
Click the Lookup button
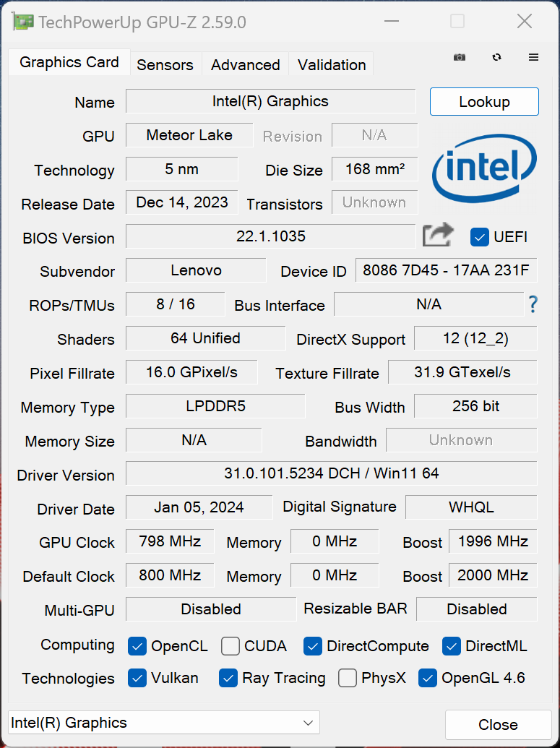coord(484,101)
